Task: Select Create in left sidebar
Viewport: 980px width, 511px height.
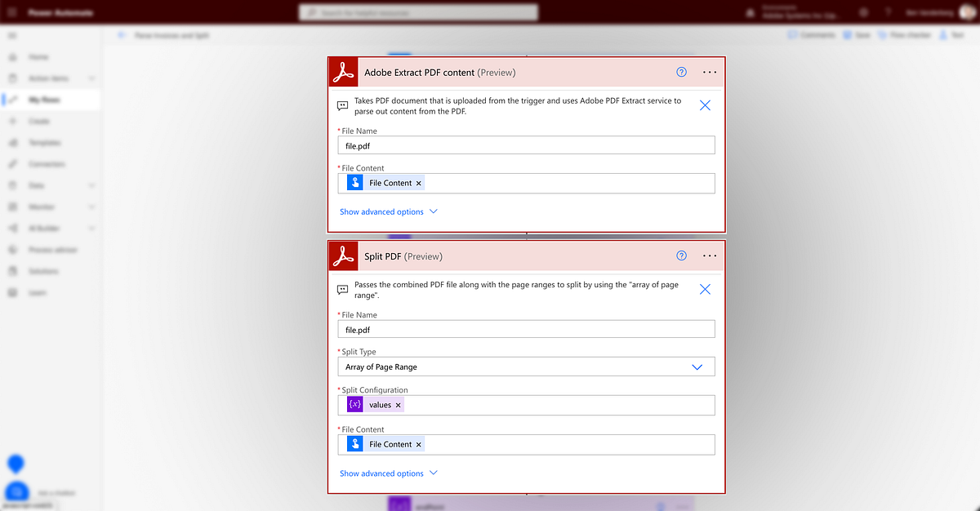Action: click(39, 121)
